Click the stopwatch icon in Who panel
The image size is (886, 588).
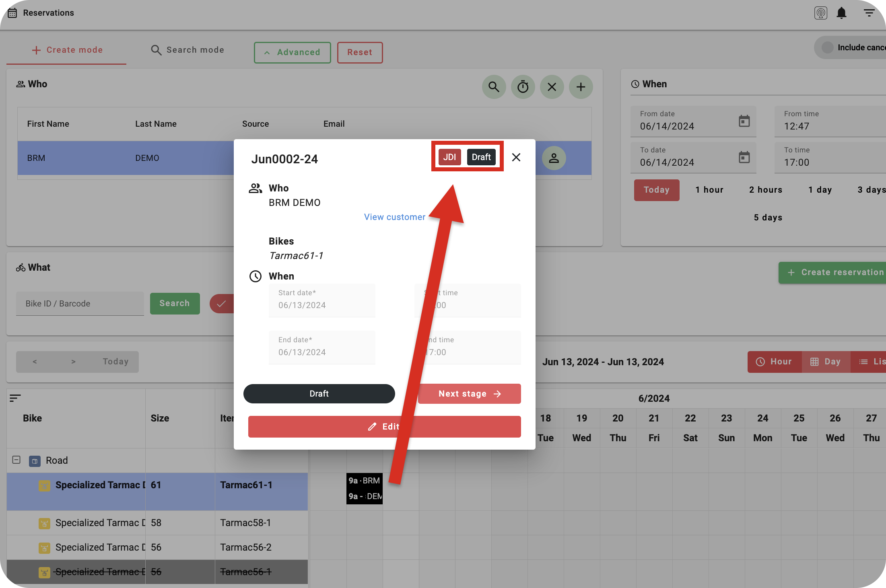[x=523, y=87]
